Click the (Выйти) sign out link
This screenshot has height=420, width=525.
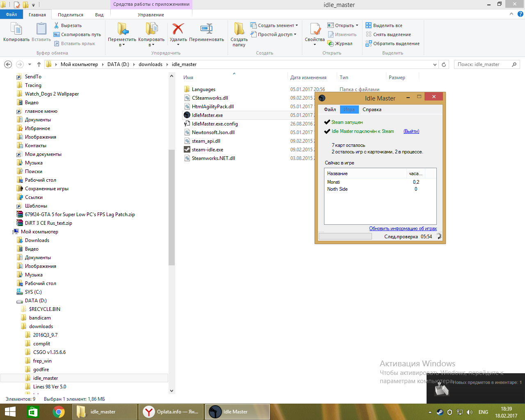click(x=411, y=131)
